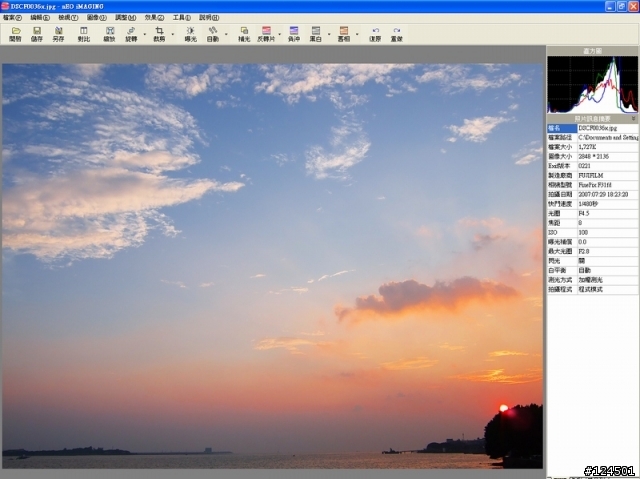Click the 復原 (Undo) icon

click(x=375, y=34)
